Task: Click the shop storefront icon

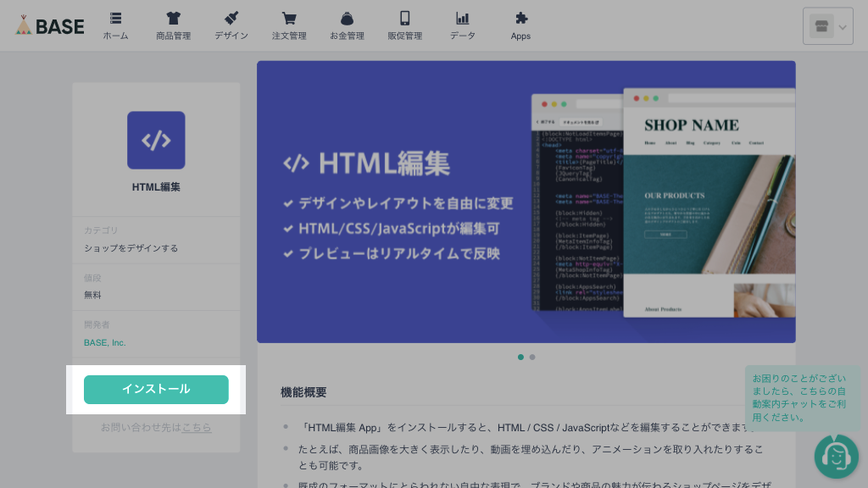Action: point(821,26)
